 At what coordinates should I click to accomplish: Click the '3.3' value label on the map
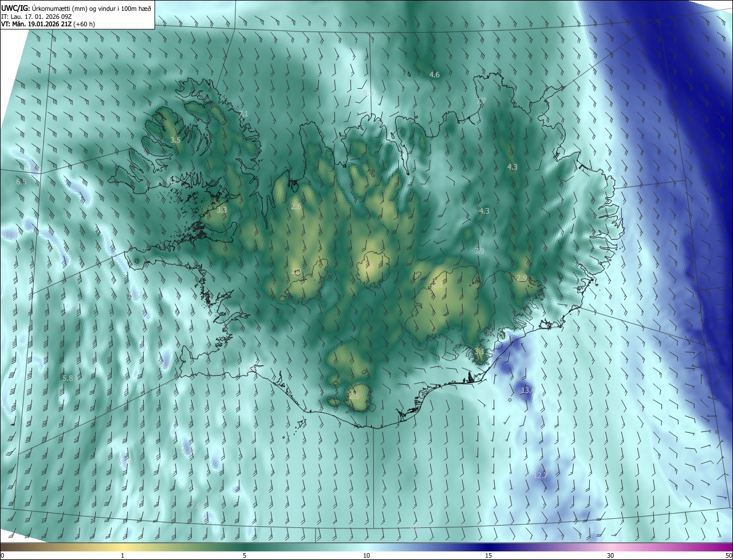pos(222,210)
